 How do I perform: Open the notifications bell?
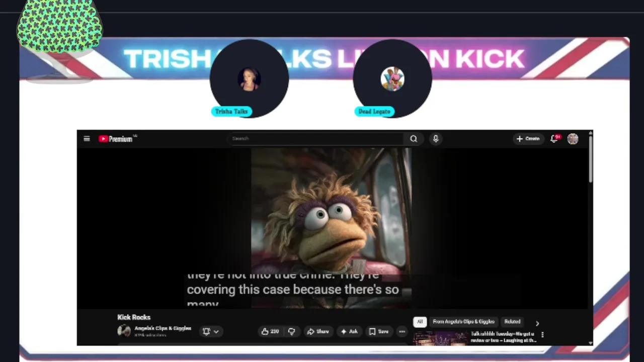point(555,139)
